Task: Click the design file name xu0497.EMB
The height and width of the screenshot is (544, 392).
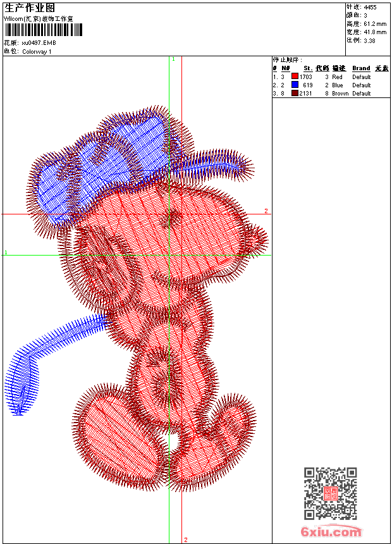Action: click(x=39, y=43)
